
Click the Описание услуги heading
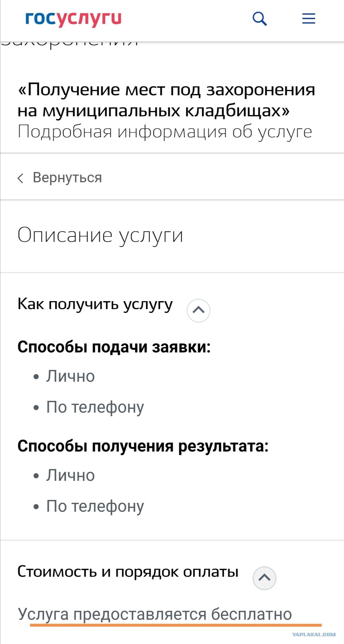point(100,235)
